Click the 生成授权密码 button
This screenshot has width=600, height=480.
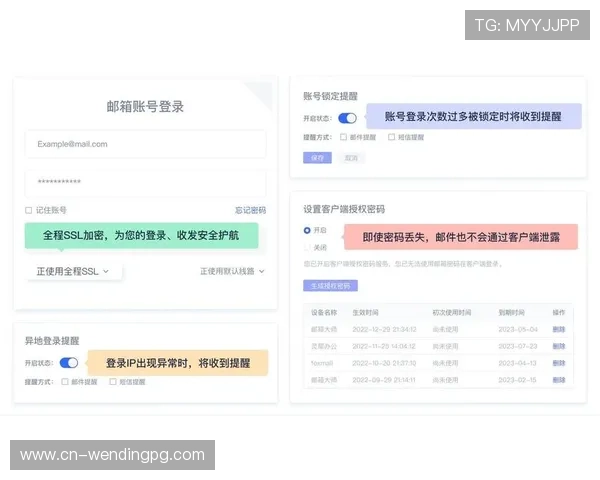[x=330, y=286]
